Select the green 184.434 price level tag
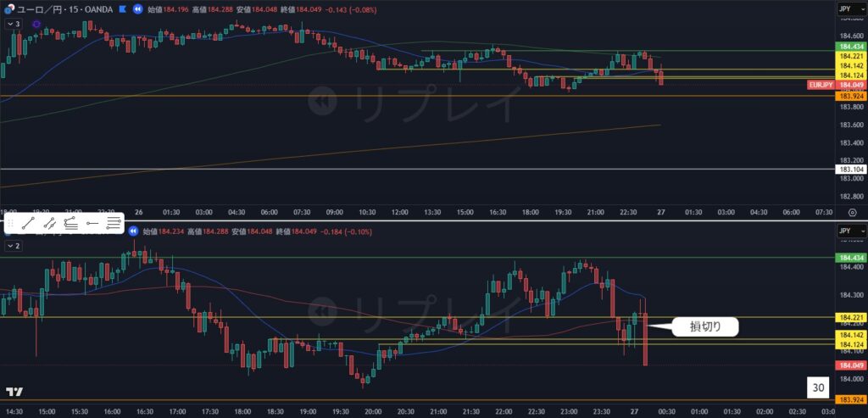Screen dimensions: 868x418 pos(850,46)
